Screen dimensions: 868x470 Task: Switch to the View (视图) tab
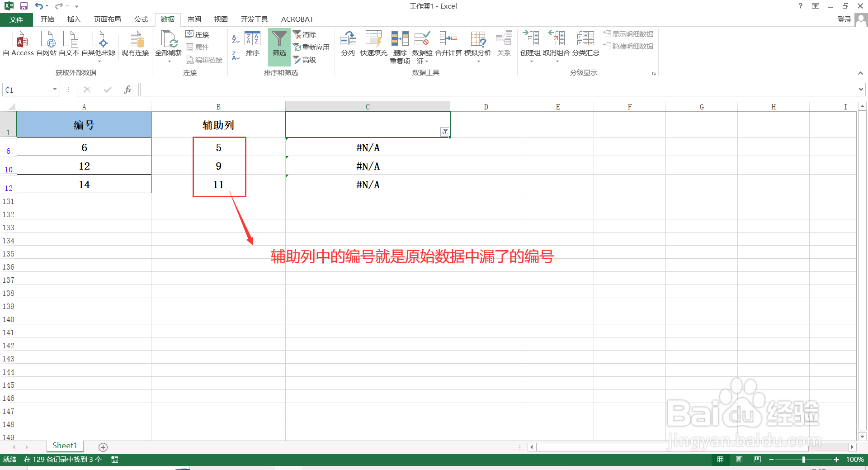click(x=221, y=19)
